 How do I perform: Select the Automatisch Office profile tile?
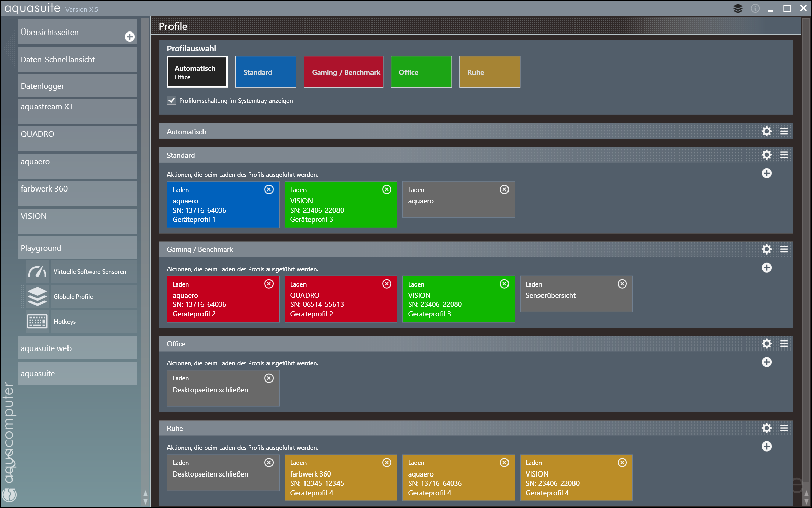pos(197,72)
